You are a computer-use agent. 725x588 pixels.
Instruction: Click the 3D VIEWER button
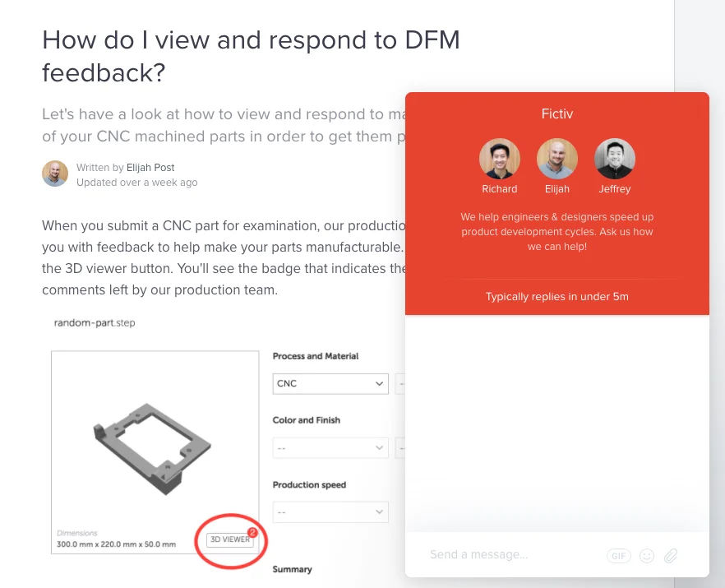tap(230, 539)
